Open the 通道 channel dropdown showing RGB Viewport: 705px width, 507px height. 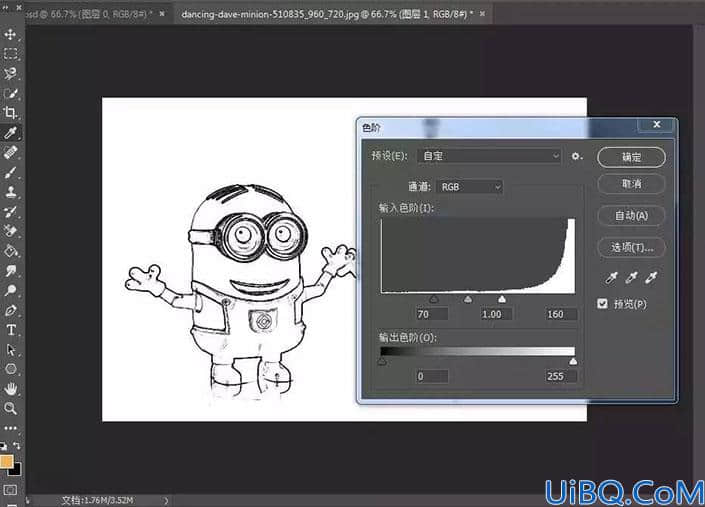(x=469, y=187)
